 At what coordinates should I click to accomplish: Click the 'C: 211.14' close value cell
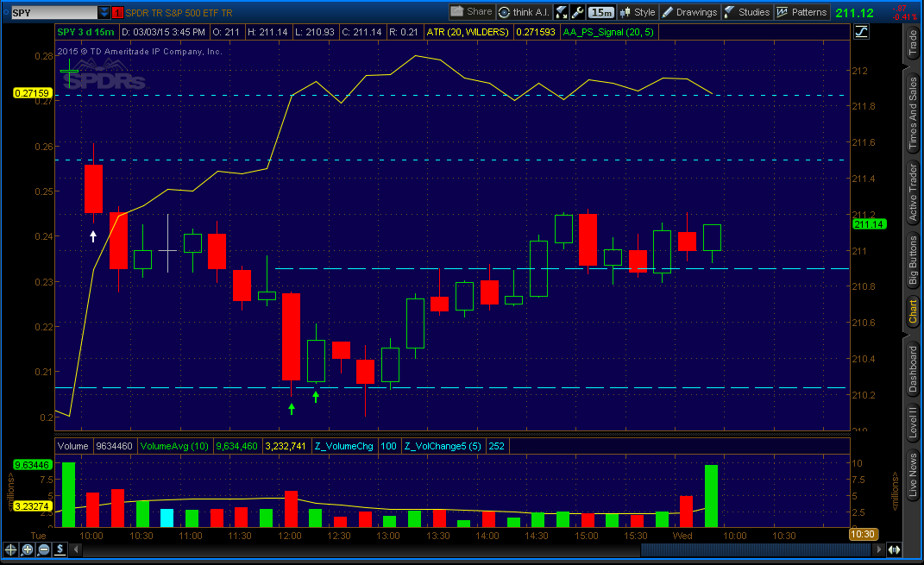point(361,32)
